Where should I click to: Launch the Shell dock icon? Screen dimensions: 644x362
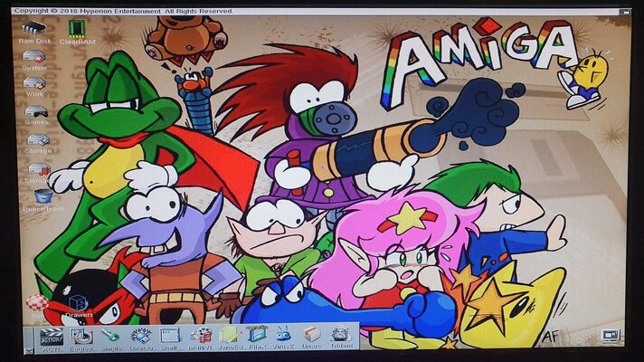pyautogui.click(x=171, y=335)
